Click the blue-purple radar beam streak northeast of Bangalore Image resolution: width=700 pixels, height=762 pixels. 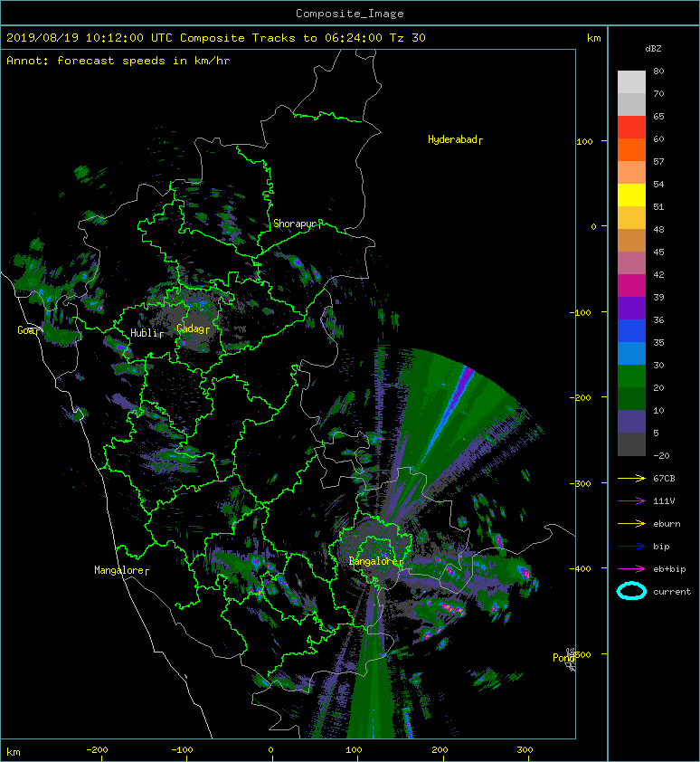click(x=449, y=413)
